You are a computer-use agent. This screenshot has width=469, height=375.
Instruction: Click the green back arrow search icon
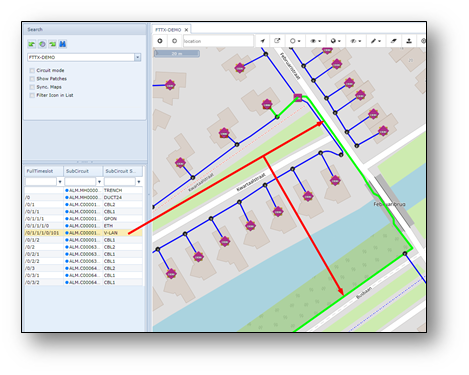32,44
